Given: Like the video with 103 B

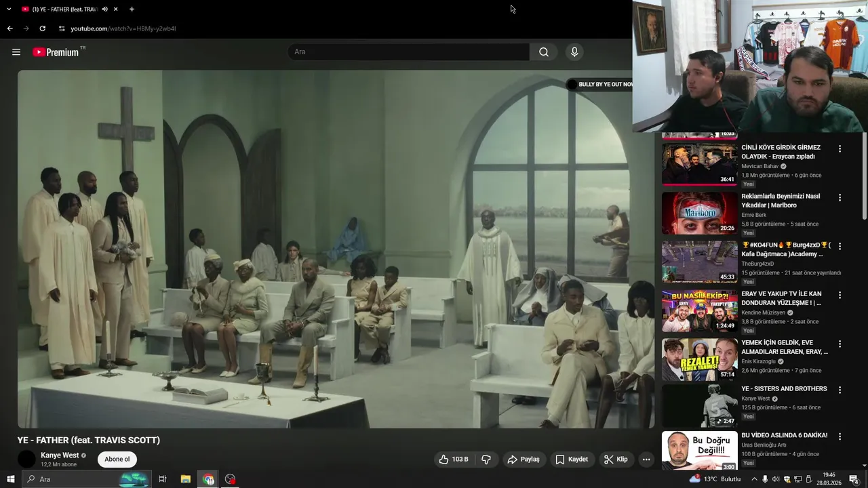Looking at the screenshot, I should [x=454, y=460].
